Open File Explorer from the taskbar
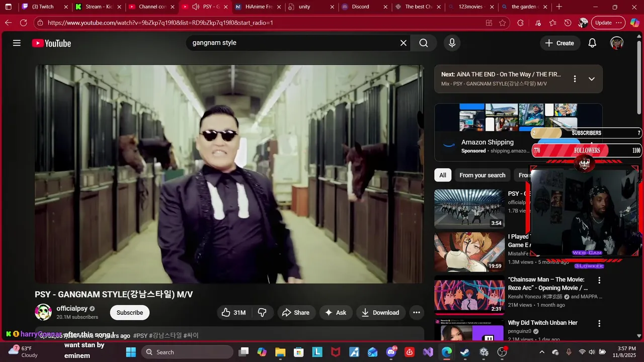The height and width of the screenshot is (362, 644). pos(280,352)
